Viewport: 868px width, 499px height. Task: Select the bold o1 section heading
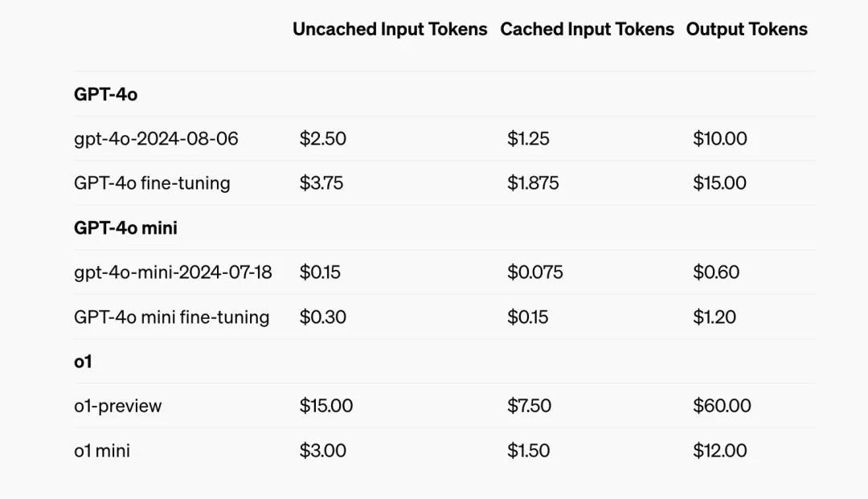83,362
